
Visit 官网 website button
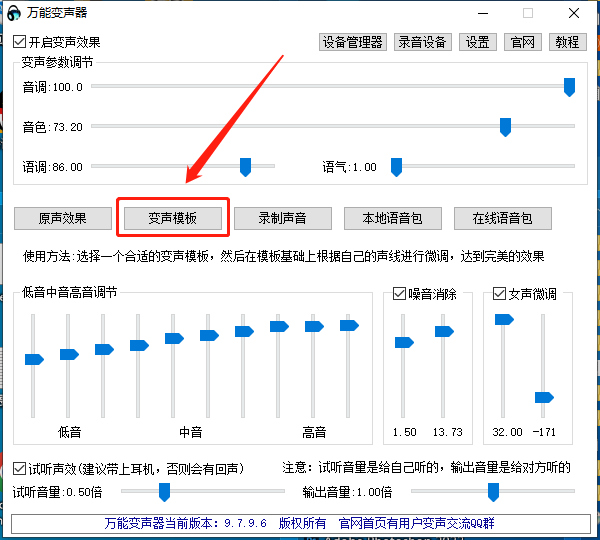tap(523, 42)
